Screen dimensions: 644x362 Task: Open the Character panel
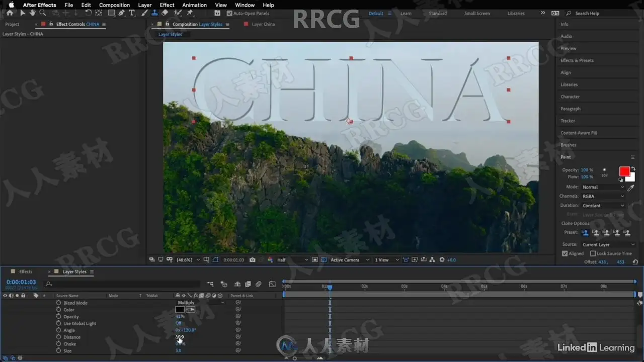click(570, 97)
